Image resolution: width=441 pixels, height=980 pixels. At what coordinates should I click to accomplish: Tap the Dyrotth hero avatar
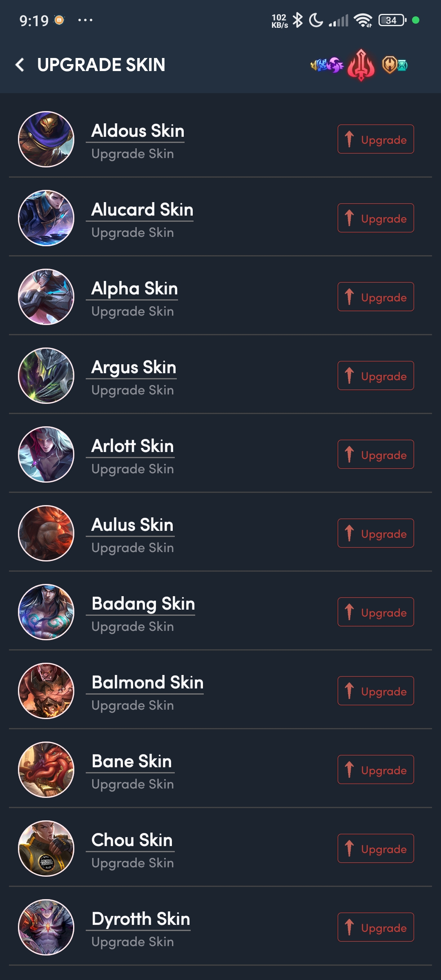click(x=46, y=927)
